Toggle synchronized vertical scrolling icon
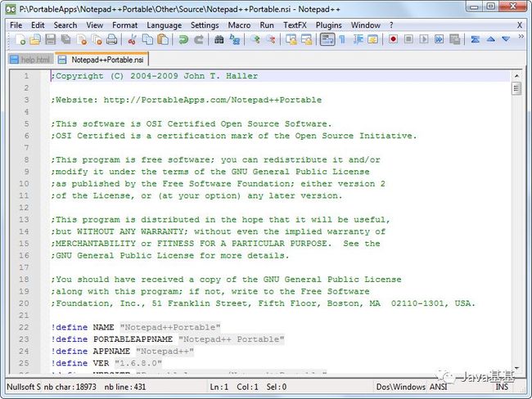 pyautogui.click(x=291, y=40)
